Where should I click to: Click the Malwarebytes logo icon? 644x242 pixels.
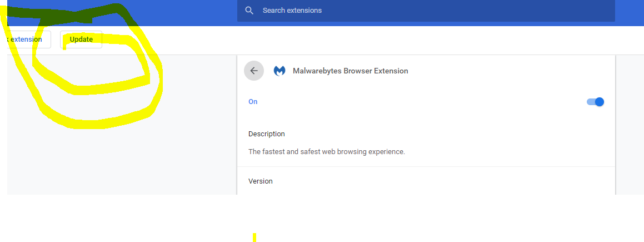(x=279, y=71)
